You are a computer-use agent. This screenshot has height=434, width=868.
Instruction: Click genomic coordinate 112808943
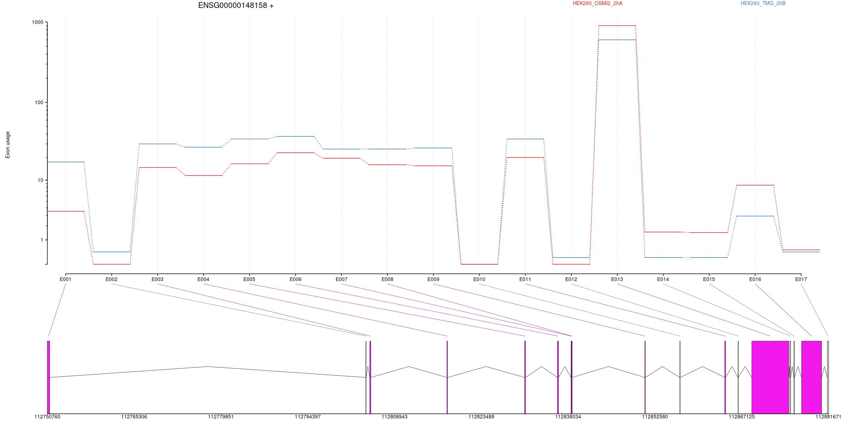click(x=395, y=417)
